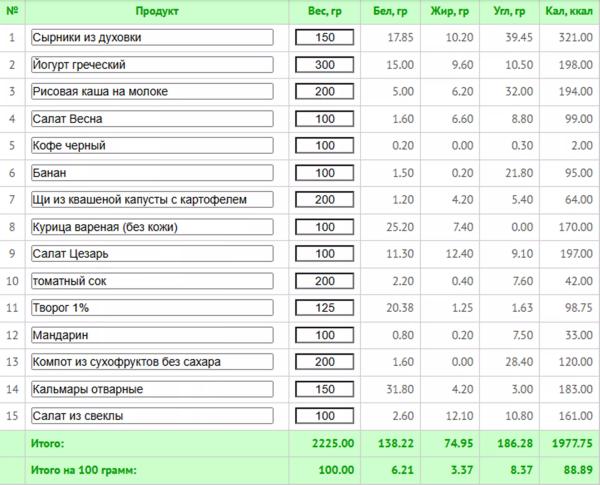600x485 pixels.
Task: Select the 'Салат Весна' product field
Action: tap(152, 119)
